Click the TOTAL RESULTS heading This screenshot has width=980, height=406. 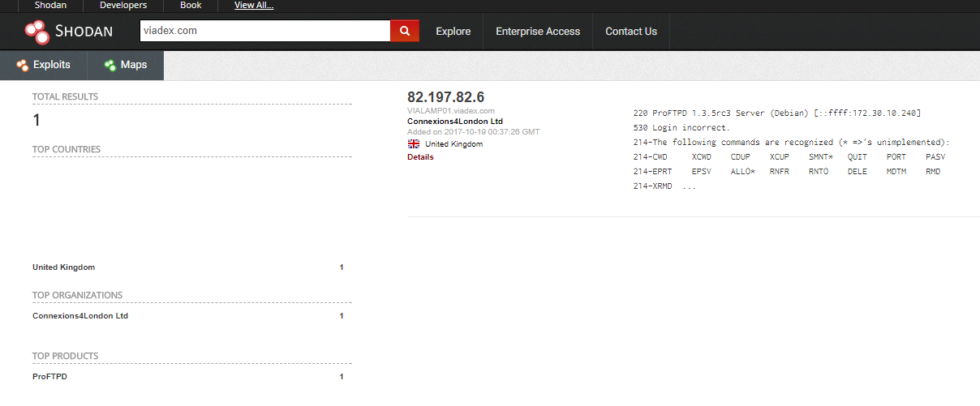65,97
